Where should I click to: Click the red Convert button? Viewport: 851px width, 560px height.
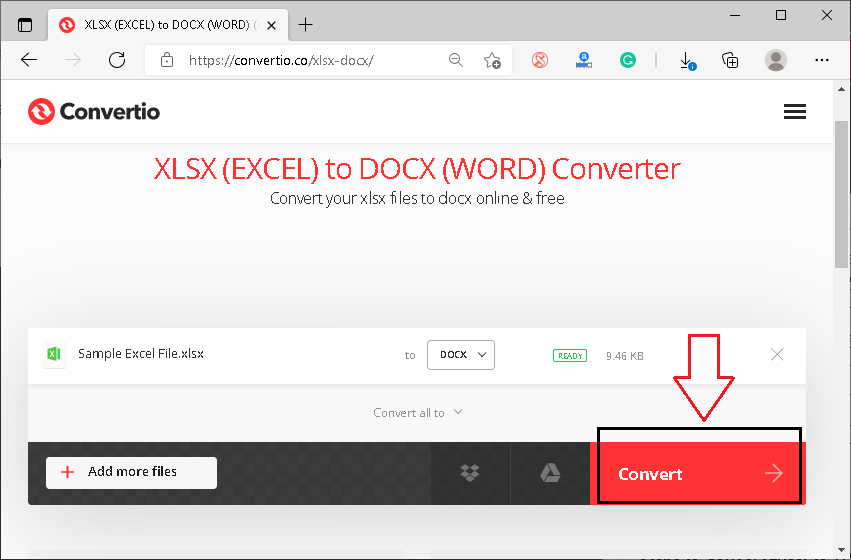(x=698, y=474)
